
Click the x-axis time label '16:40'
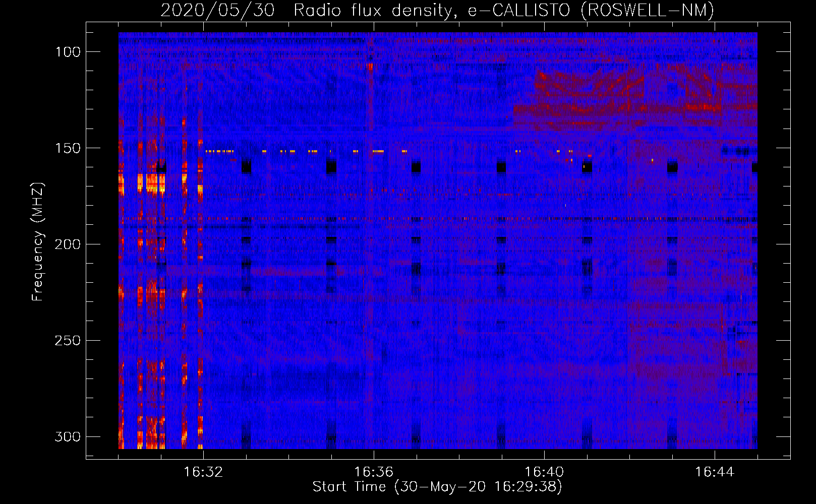point(544,472)
